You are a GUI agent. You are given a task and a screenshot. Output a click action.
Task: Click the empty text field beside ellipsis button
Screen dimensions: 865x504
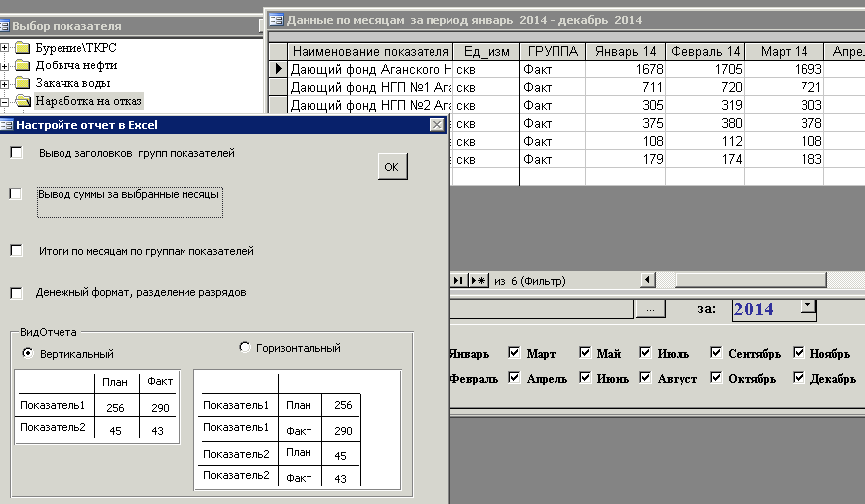pyautogui.click(x=542, y=310)
